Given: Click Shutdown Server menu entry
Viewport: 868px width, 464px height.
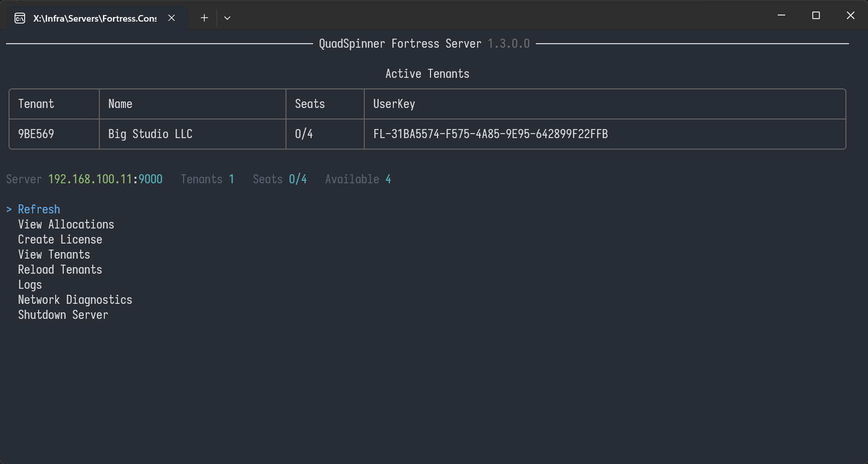Looking at the screenshot, I should 63,315.
